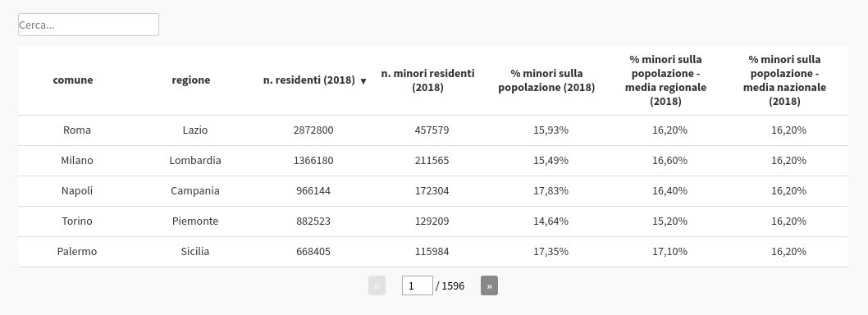Click the Lombardia region cell
Viewport: 868px width, 315px height.
click(195, 161)
